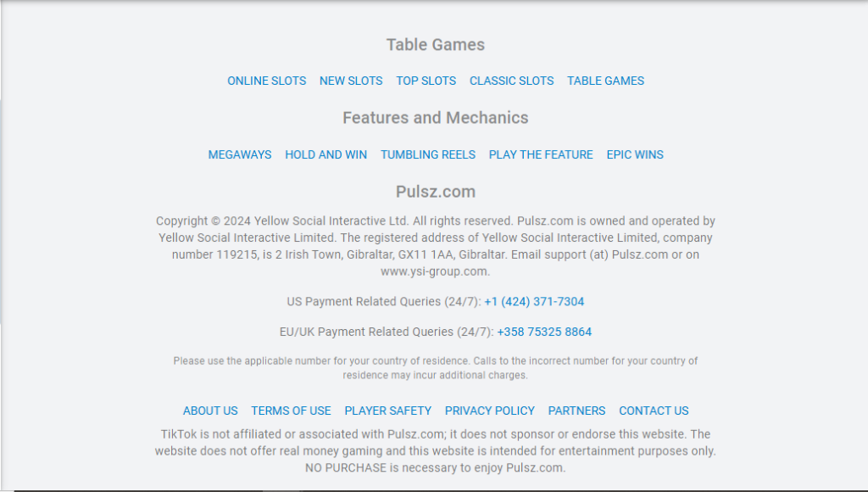Go to New Slots page
This screenshot has width=868, height=492.
(x=351, y=81)
